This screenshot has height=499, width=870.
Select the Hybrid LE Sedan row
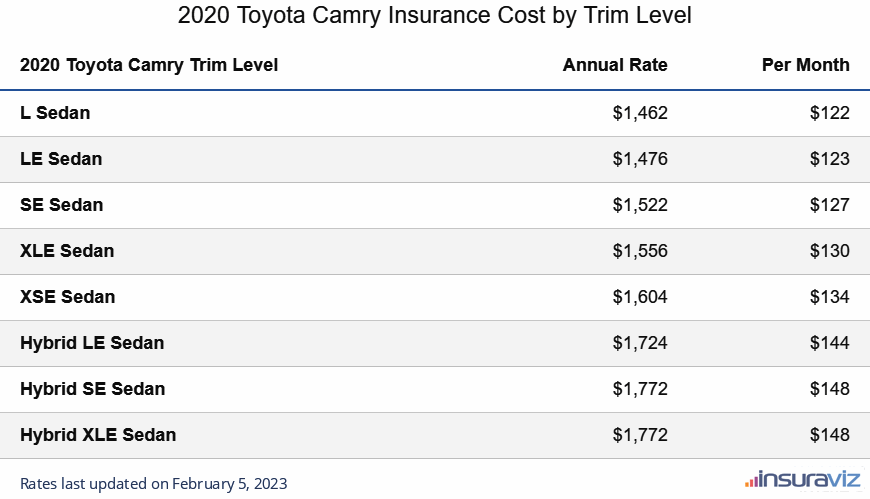pyautogui.click(x=92, y=343)
